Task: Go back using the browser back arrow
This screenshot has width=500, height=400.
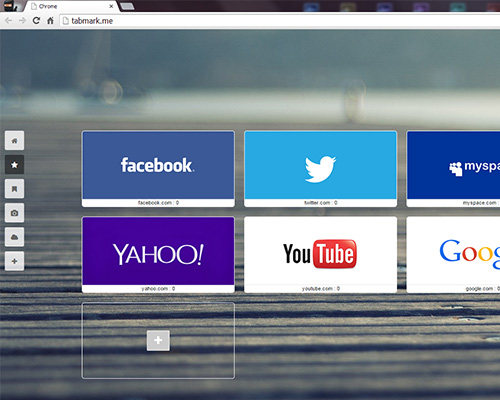Action: tap(8, 21)
